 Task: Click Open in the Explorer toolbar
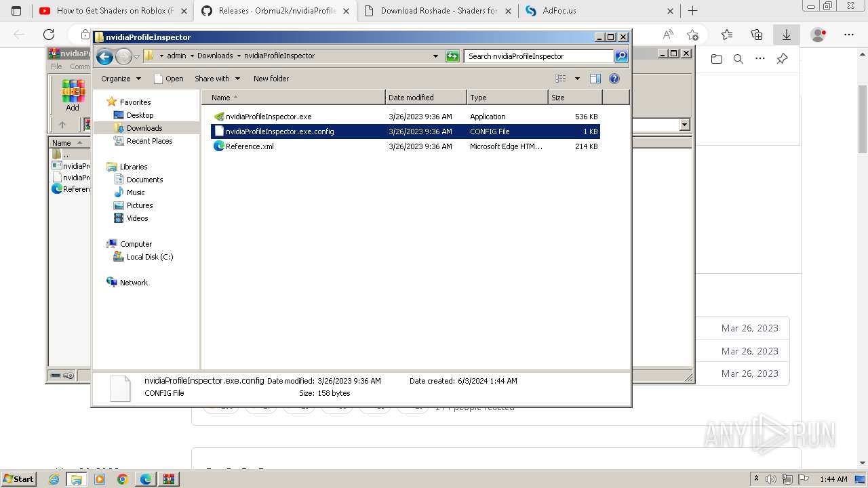pyautogui.click(x=169, y=79)
